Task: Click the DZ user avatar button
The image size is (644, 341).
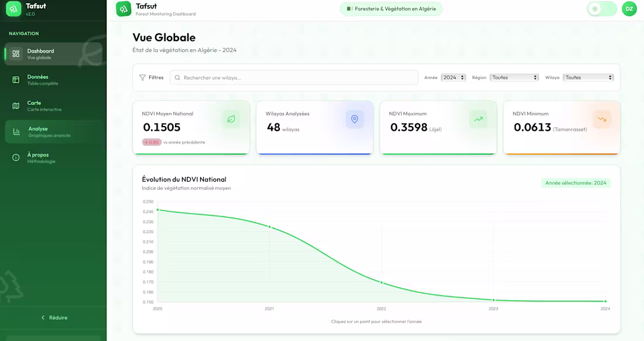Action: pyautogui.click(x=629, y=9)
